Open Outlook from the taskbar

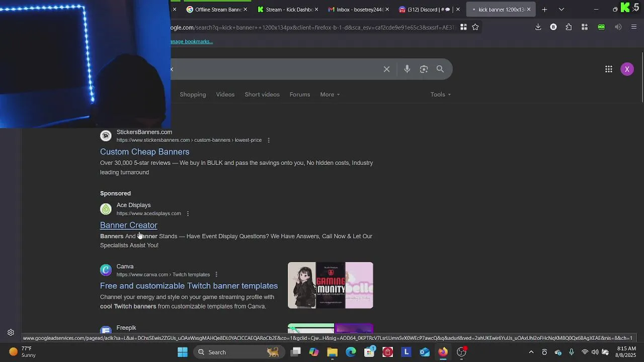coord(425,352)
